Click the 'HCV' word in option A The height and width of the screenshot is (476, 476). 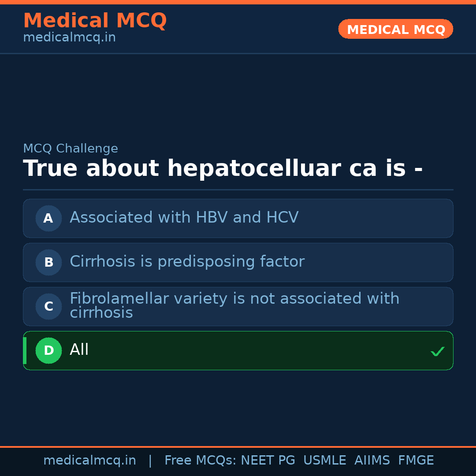pos(282,218)
